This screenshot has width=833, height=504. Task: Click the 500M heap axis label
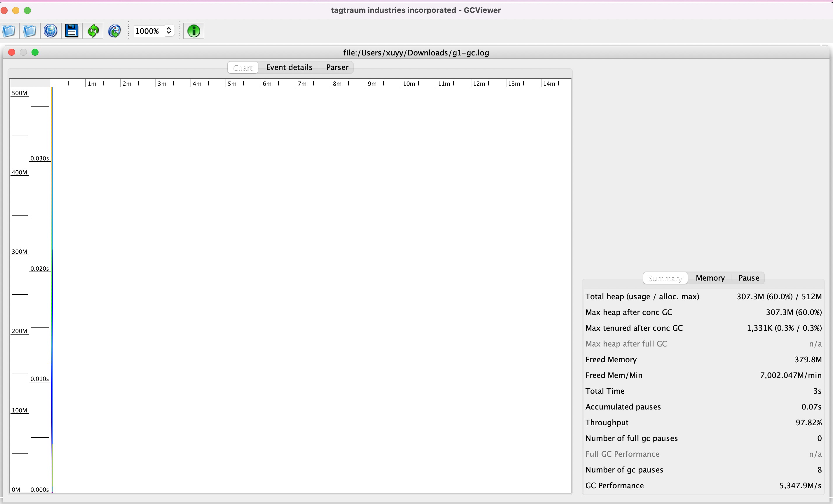tap(19, 93)
